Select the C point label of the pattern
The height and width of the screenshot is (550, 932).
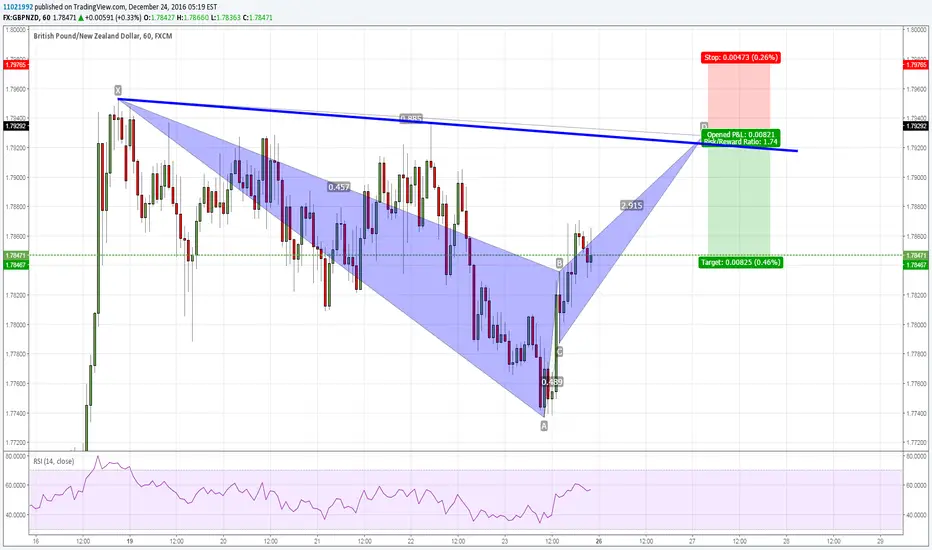tap(559, 352)
